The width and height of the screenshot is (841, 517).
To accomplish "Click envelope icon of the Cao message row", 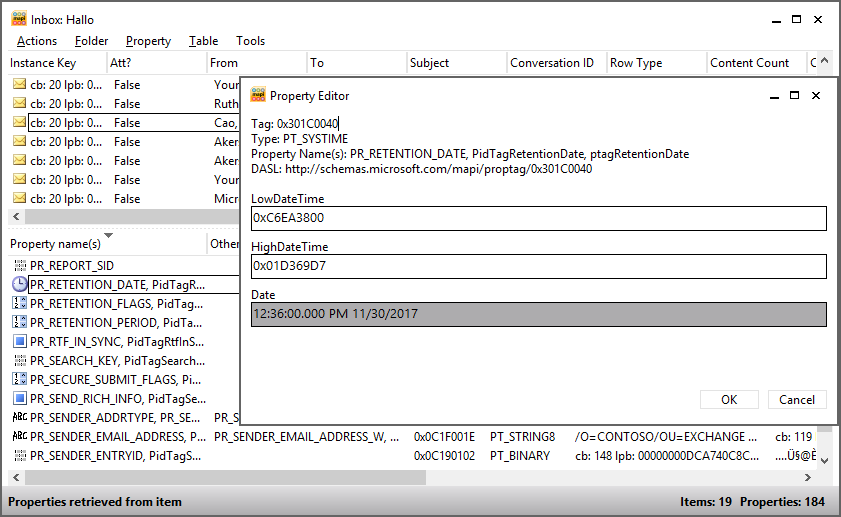I will click(x=19, y=122).
